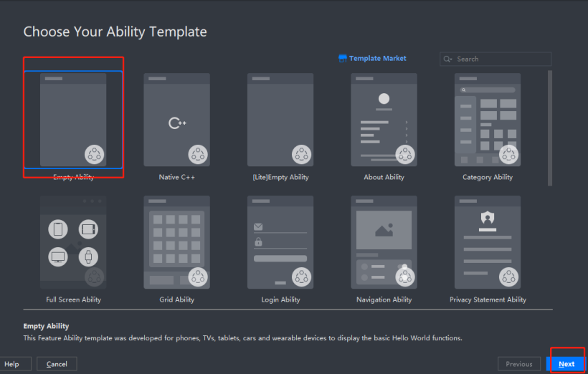Screen dimensions: 588x374
Task: Click the 'Navigation Ability' label text
Action: [x=384, y=299]
